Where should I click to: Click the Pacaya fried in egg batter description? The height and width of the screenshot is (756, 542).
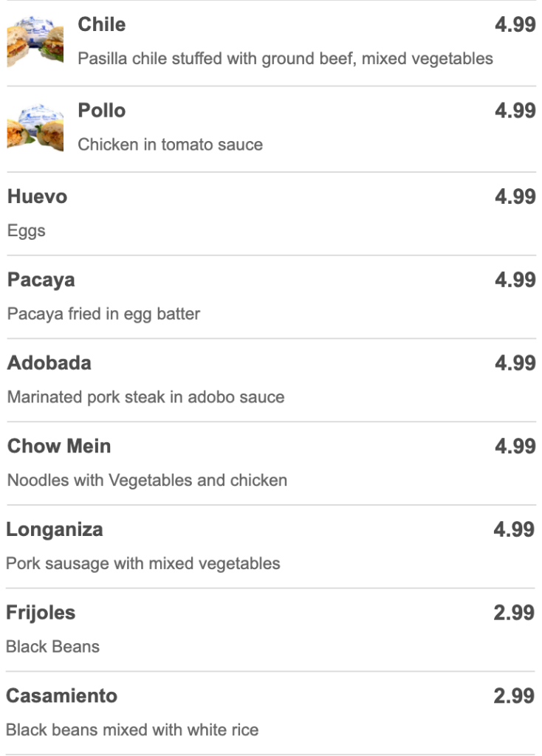click(103, 315)
